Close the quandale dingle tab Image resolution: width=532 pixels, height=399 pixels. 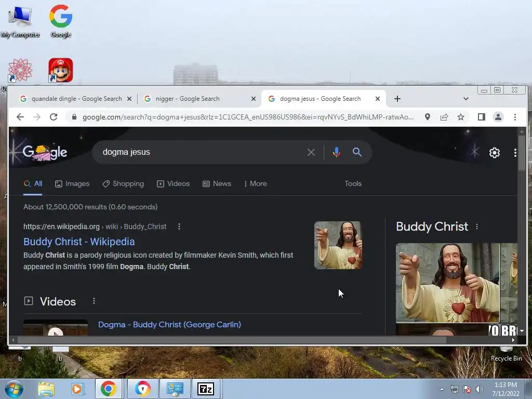[129, 99]
